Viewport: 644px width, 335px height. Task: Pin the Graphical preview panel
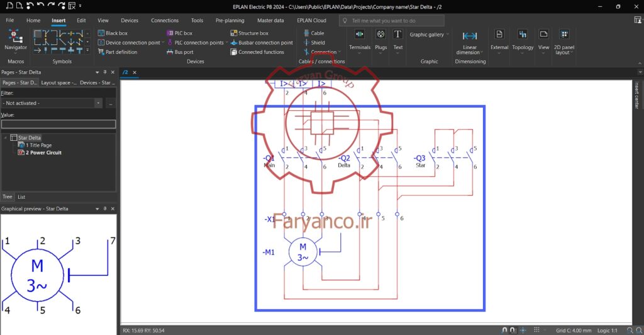[x=105, y=208]
